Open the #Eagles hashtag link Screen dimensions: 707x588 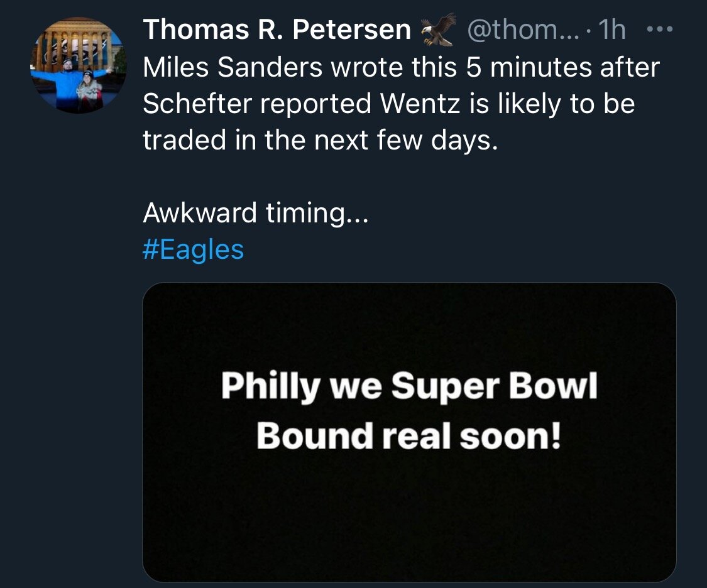click(x=193, y=249)
